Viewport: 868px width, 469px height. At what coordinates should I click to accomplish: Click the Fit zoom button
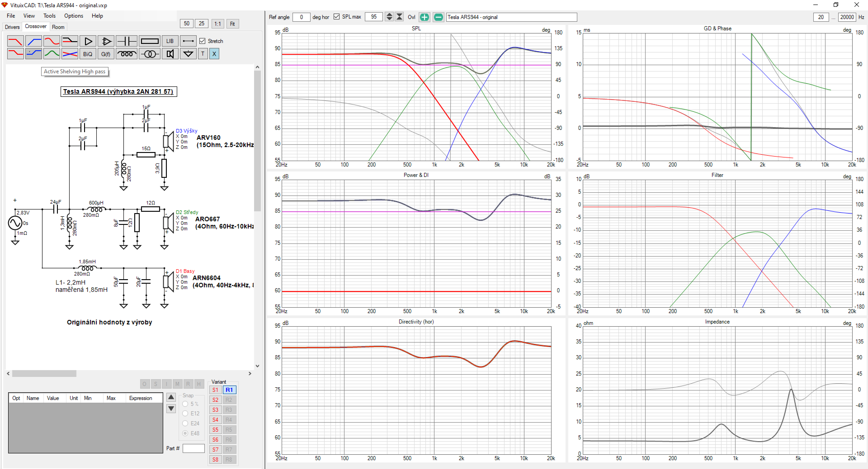(x=232, y=24)
